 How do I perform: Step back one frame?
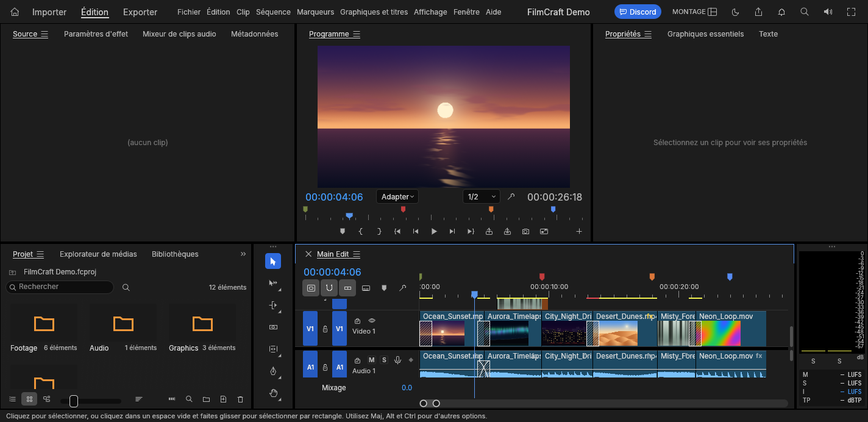[x=416, y=232]
